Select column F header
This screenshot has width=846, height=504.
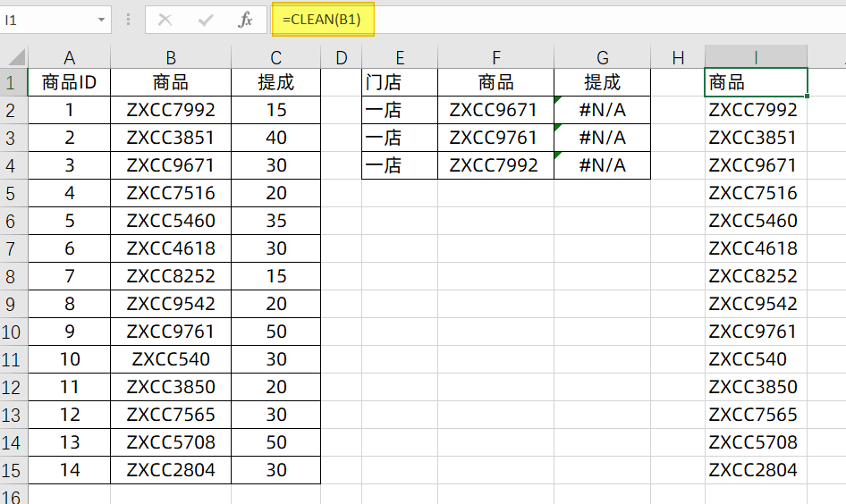click(495, 57)
